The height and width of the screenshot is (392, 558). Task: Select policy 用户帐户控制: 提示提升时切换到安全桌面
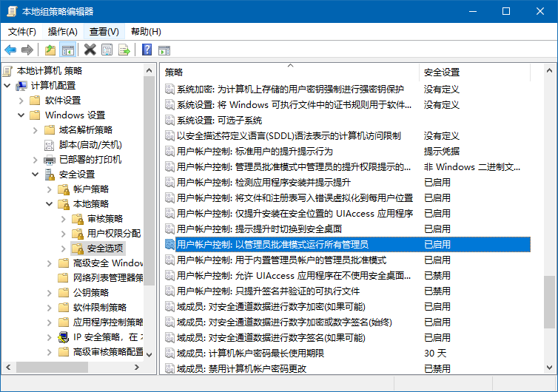[258, 229]
